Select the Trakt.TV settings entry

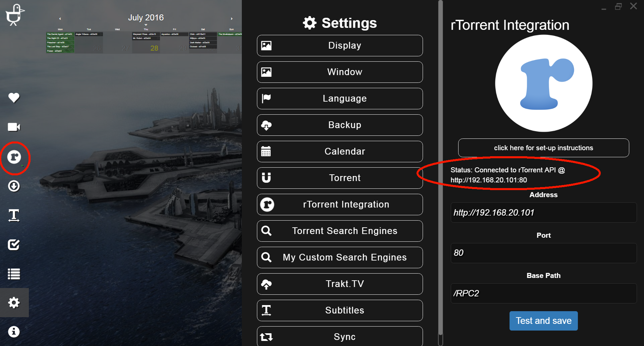(340, 284)
